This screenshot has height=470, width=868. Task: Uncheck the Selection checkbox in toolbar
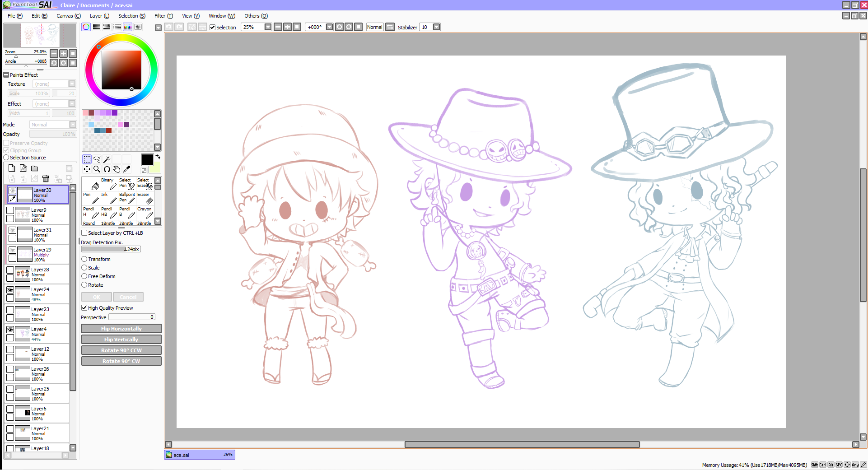pyautogui.click(x=212, y=28)
